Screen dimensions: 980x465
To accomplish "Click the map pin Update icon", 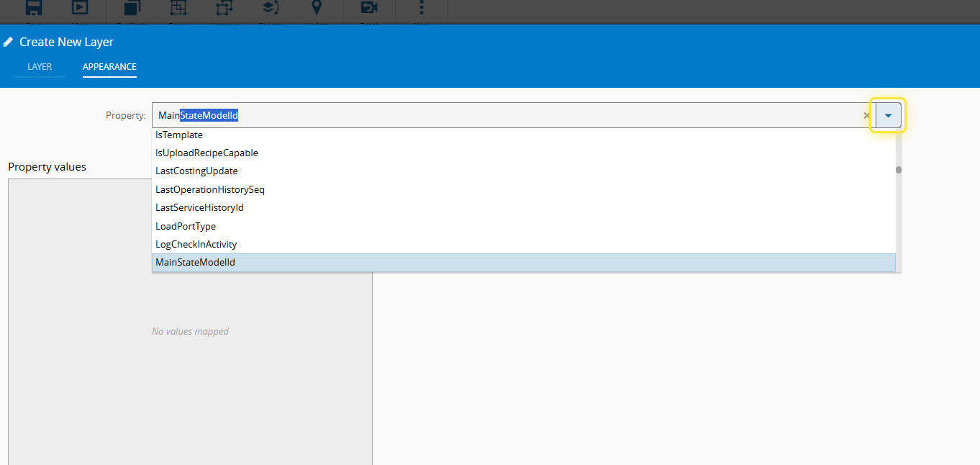I will (x=316, y=7).
